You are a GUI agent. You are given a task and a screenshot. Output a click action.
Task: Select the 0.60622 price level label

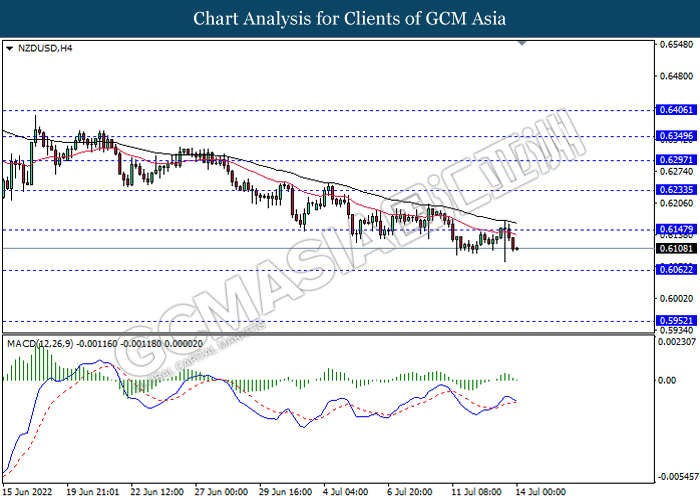click(x=676, y=269)
